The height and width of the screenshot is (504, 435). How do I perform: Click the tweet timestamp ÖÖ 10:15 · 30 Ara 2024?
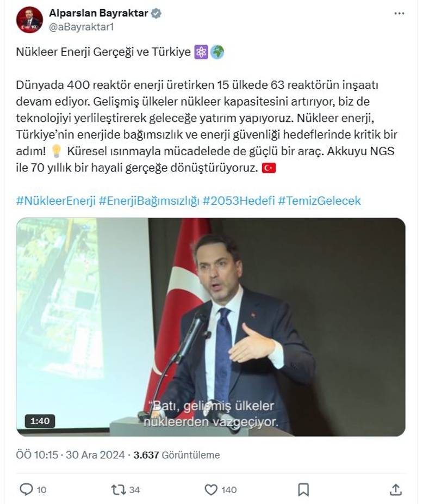pyautogui.click(x=71, y=455)
